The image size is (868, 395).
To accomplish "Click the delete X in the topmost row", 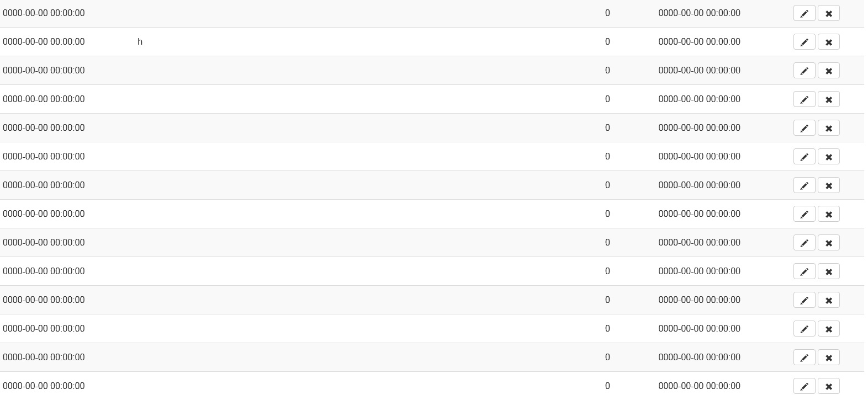I will coord(828,13).
